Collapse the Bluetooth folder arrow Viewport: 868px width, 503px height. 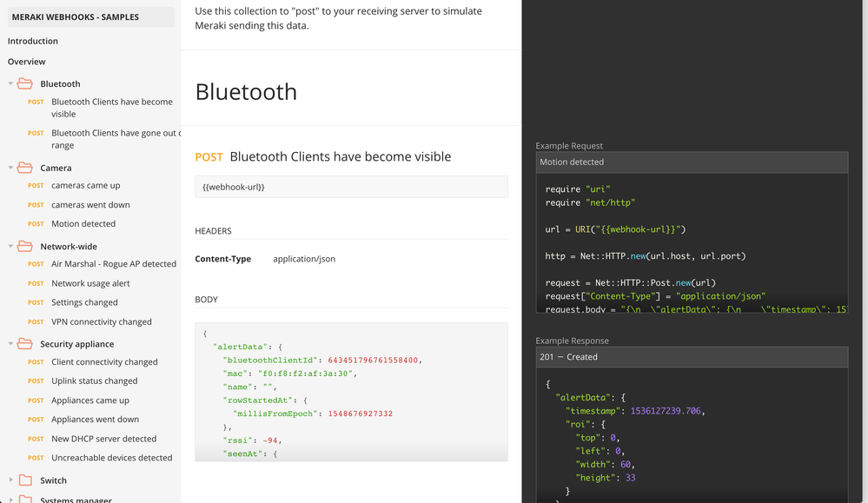click(x=10, y=83)
